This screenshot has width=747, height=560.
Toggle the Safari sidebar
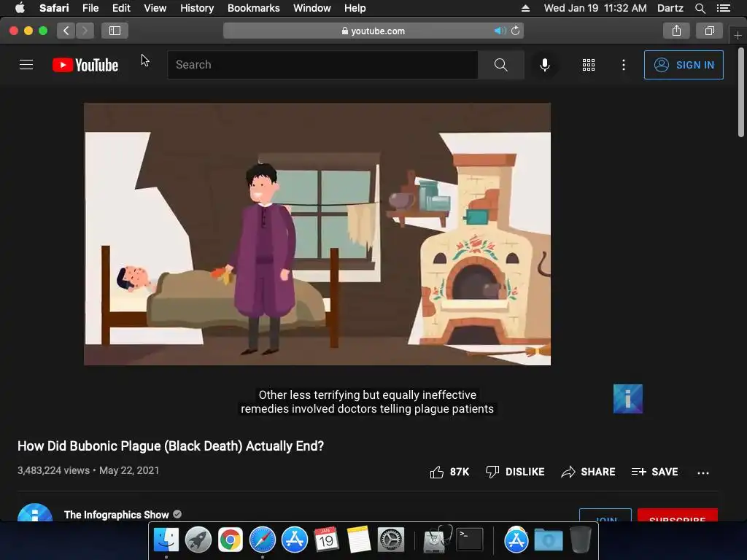tap(115, 31)
